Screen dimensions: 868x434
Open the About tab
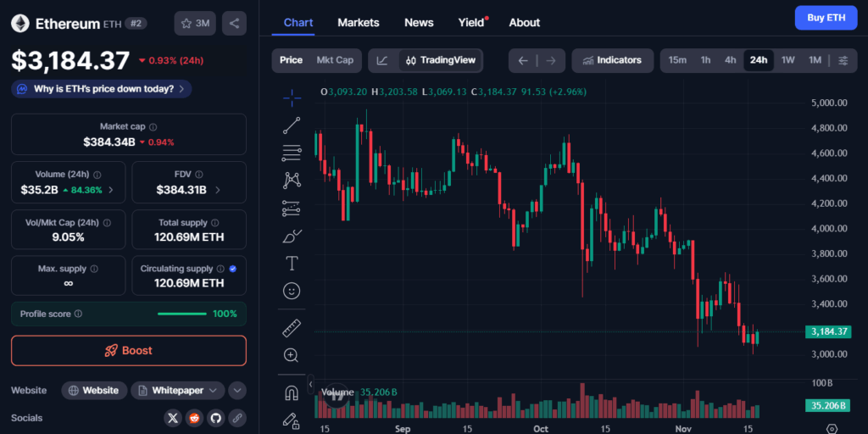(x=524, y=23)
